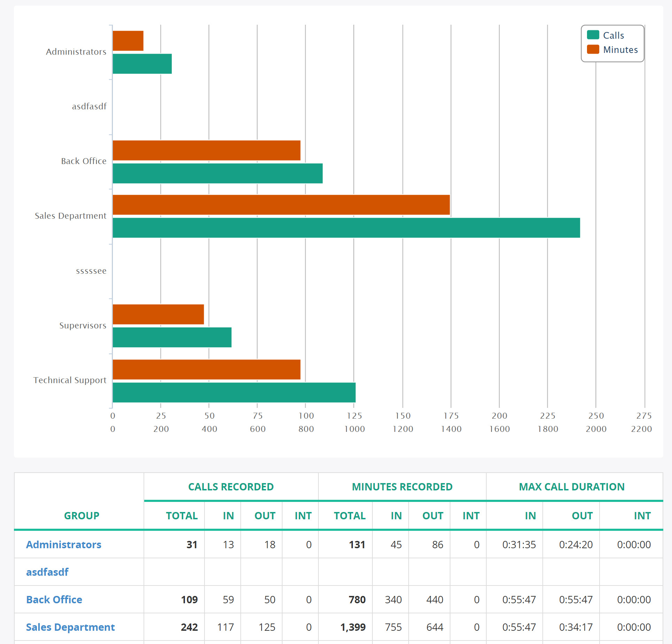
Task: Click the orange Minutes legend color swatch
Action: click(x=593, y=49)
